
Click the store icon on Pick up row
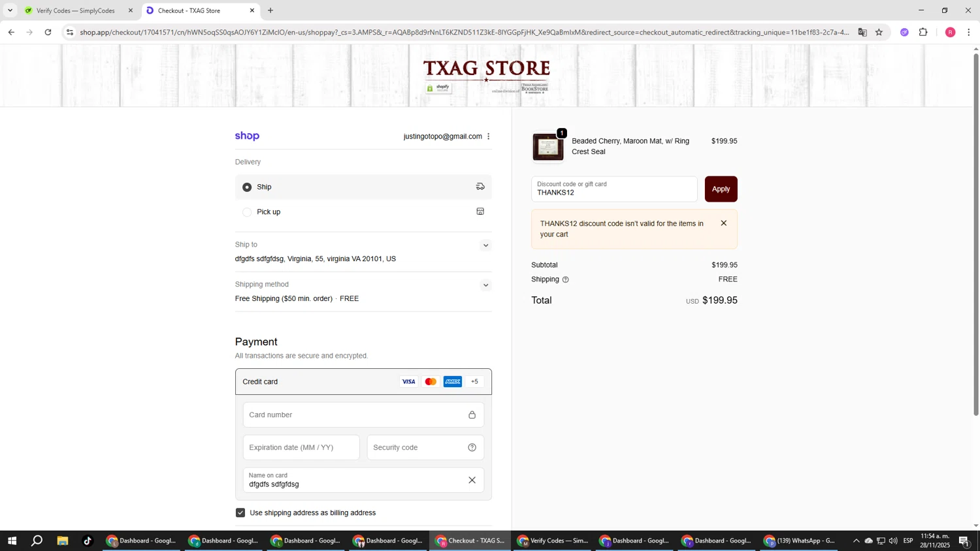[x=480, y=212]
